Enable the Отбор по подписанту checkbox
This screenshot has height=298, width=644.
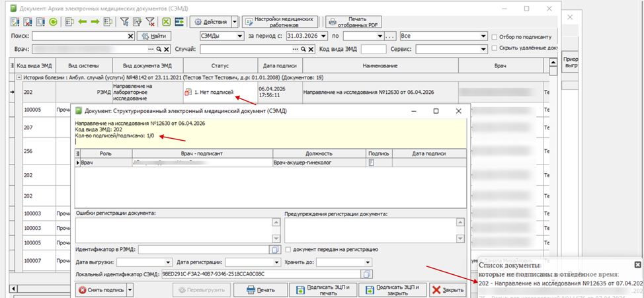(x=495, y=36)
